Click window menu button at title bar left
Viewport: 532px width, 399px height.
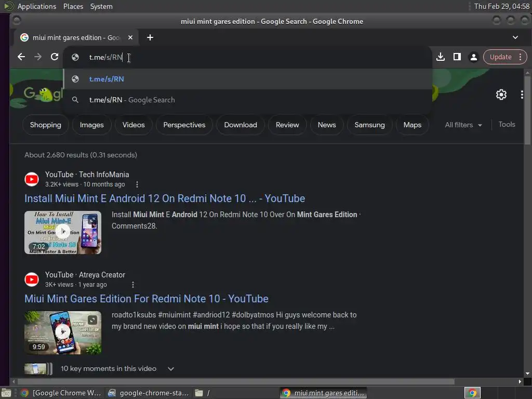pyautogui.click(x=17, y=21)
